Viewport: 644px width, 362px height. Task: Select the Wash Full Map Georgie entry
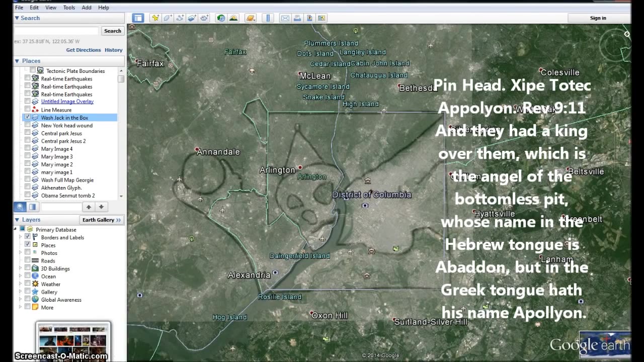(x=67, y=180)
